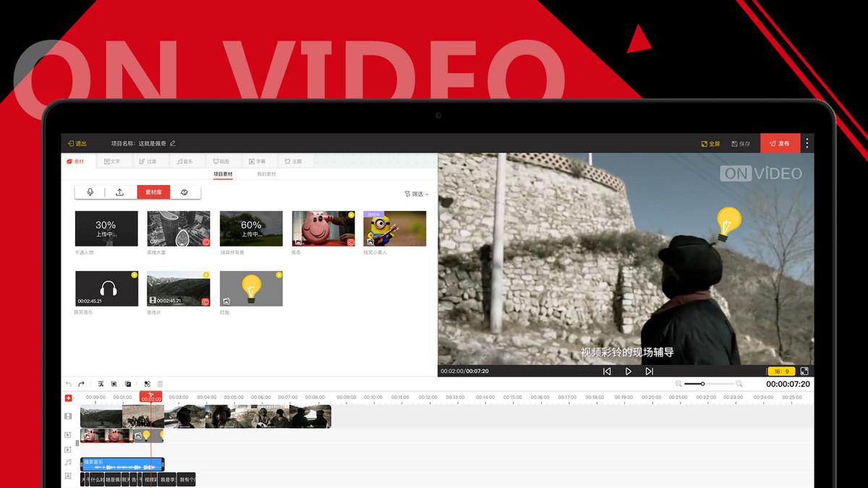Click the upload material icon
This screenshot has height=488, width=868.
point(120,192)
